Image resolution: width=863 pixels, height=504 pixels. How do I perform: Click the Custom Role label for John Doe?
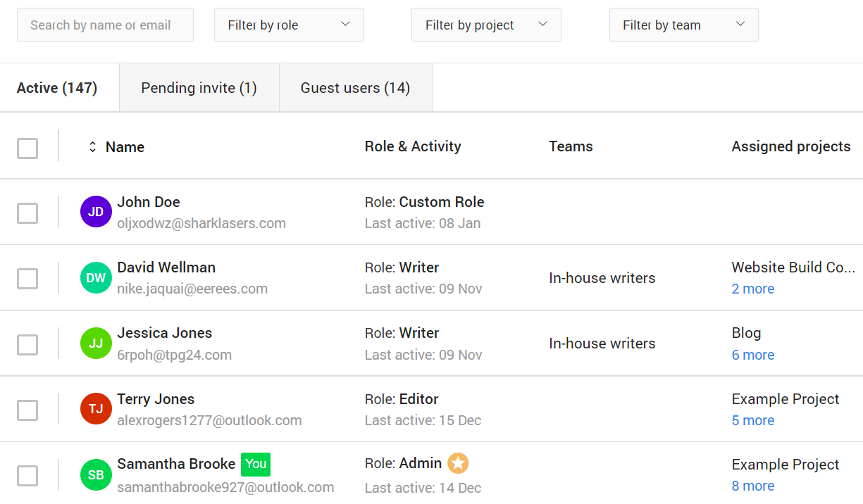coord(442,202)
